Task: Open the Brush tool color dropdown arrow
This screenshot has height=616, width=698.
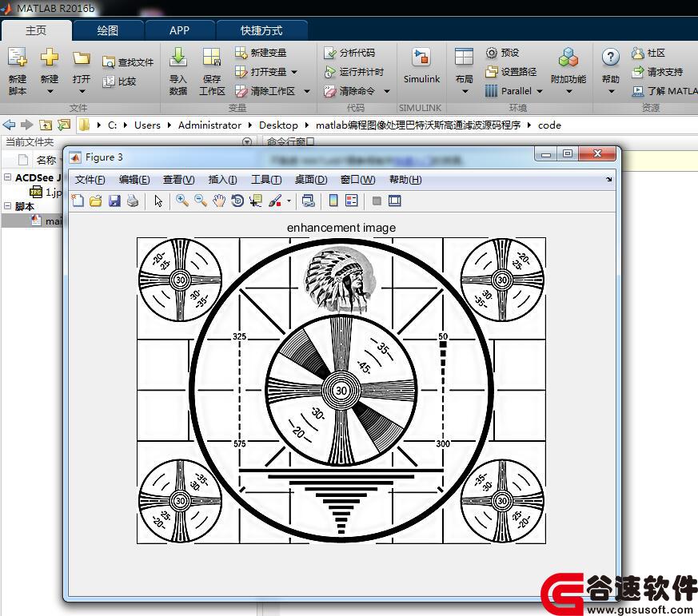Action: click(x=289, y=201)
